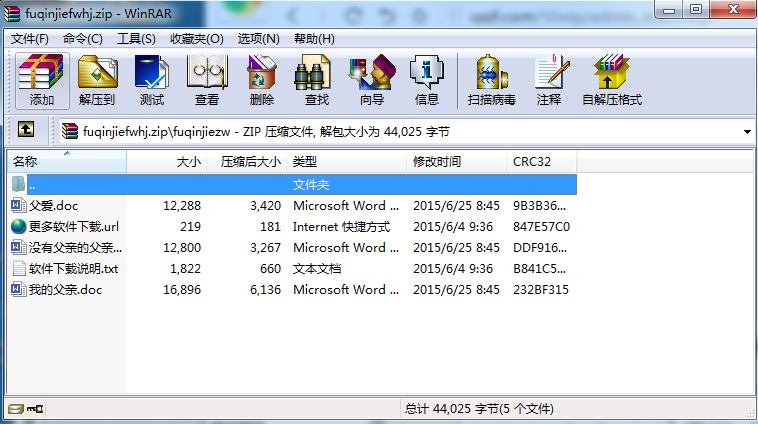Close the WinRAR window

coord(733,9)
